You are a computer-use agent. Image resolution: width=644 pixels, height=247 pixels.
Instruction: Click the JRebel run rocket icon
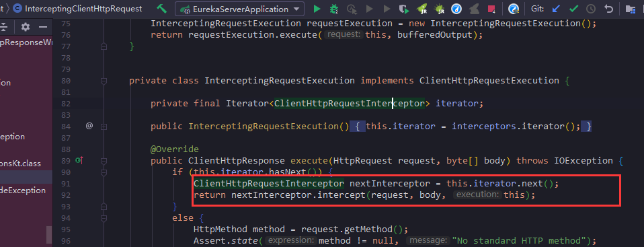421,8
